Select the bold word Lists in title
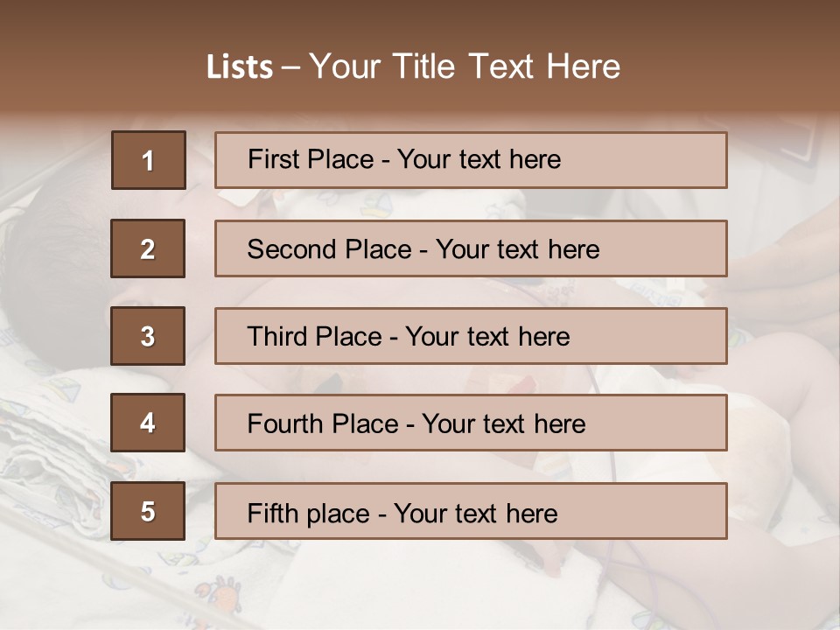The height and width of the screenshot is (630, 840). tap(240, 66)
